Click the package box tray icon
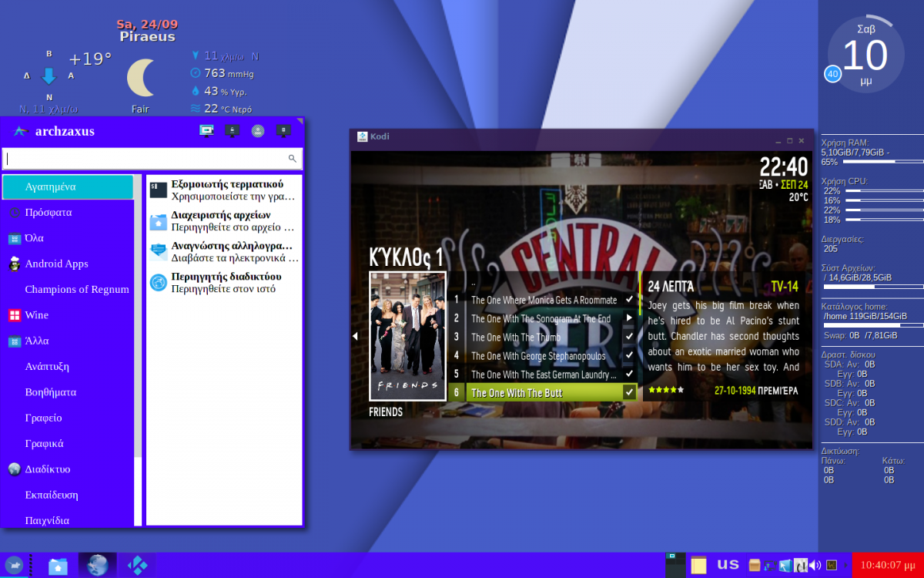 point(755,565)
